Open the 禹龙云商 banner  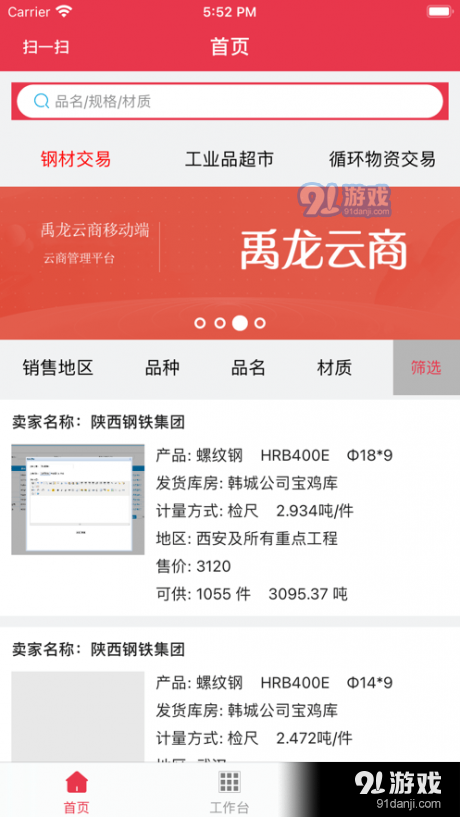[230, 263]
